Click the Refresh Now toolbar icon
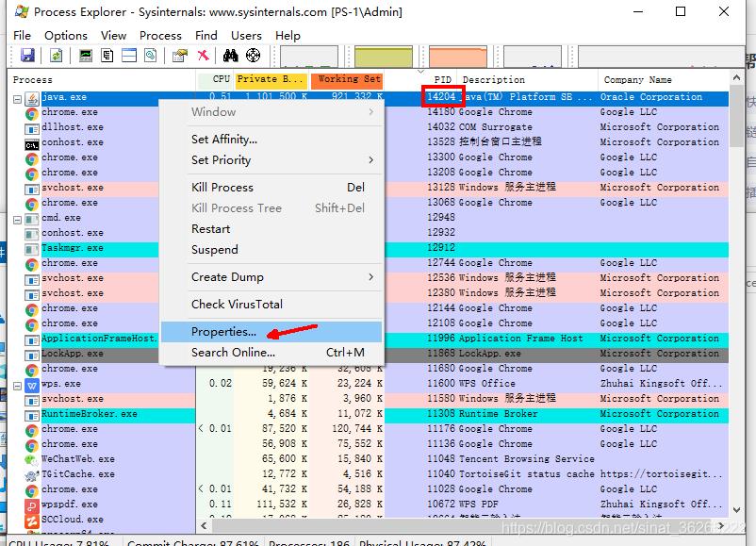Image resolution: width=756 pixels, height=546 pixels. pos(56,56)
